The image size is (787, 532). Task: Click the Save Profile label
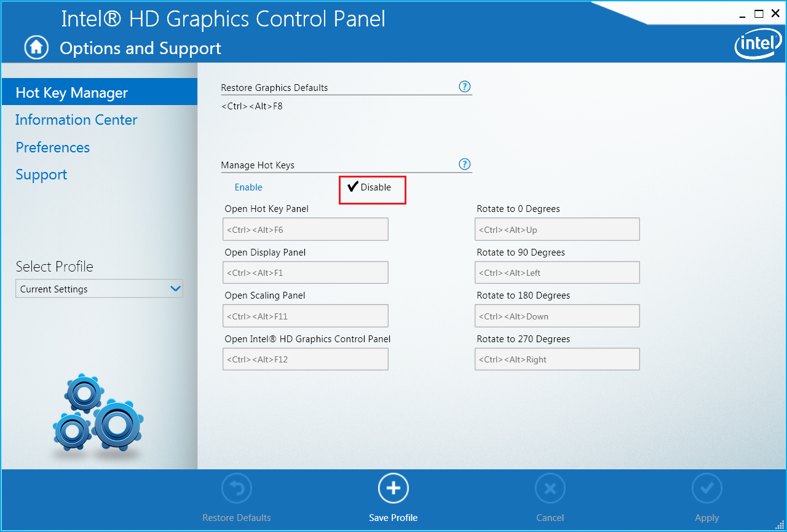tap(393, 518)
